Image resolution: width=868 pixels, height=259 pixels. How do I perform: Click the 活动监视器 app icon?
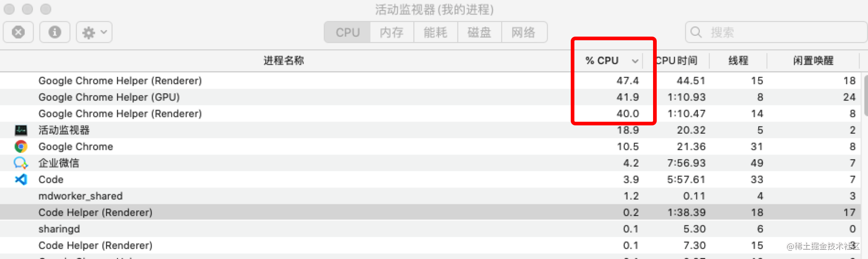[x=21, y=130]
